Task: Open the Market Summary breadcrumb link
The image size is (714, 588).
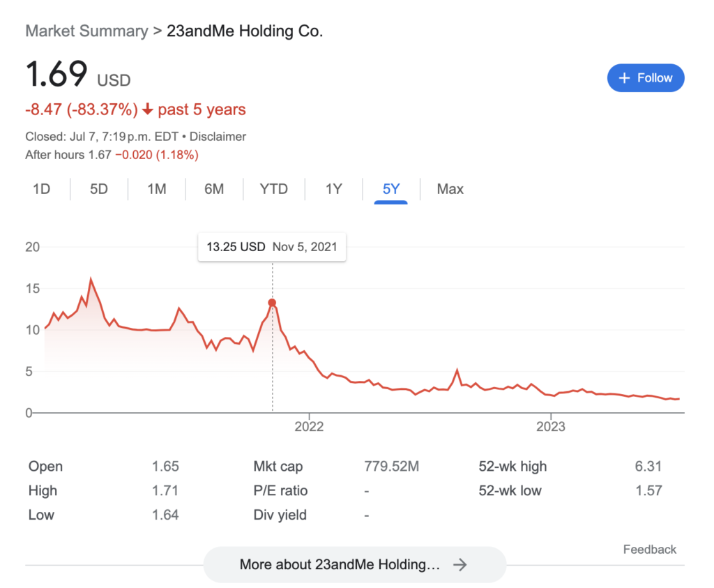Action: tap(86, 31)
